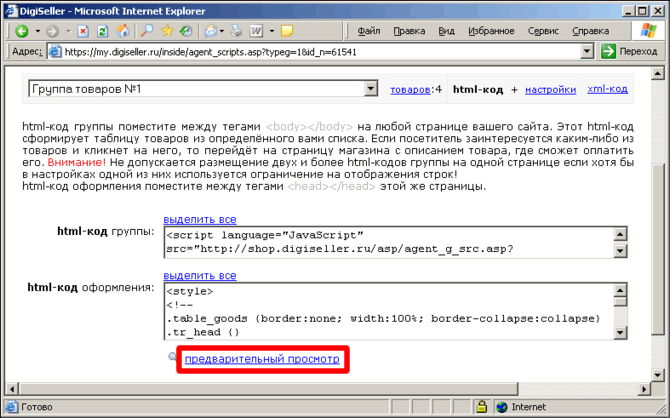Click the horizontal scrollbar left arrow

click(12, 389)
